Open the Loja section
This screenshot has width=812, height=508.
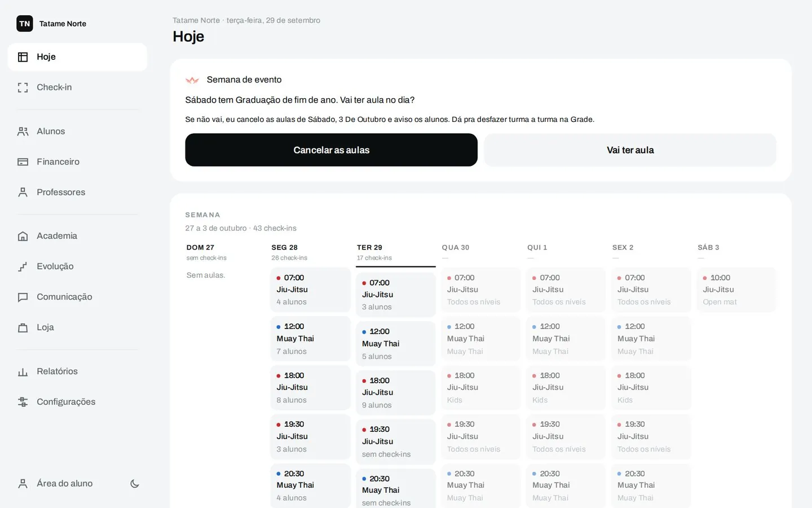point(77,327)
